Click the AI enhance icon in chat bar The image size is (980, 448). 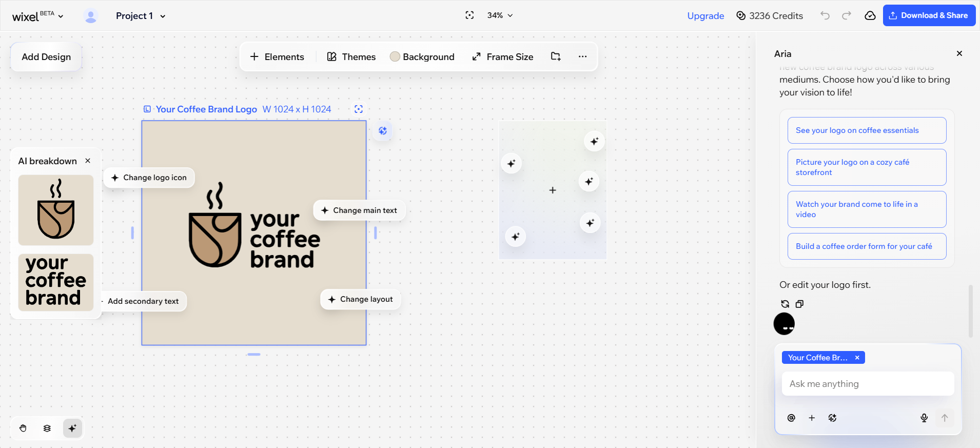point(832,418)
